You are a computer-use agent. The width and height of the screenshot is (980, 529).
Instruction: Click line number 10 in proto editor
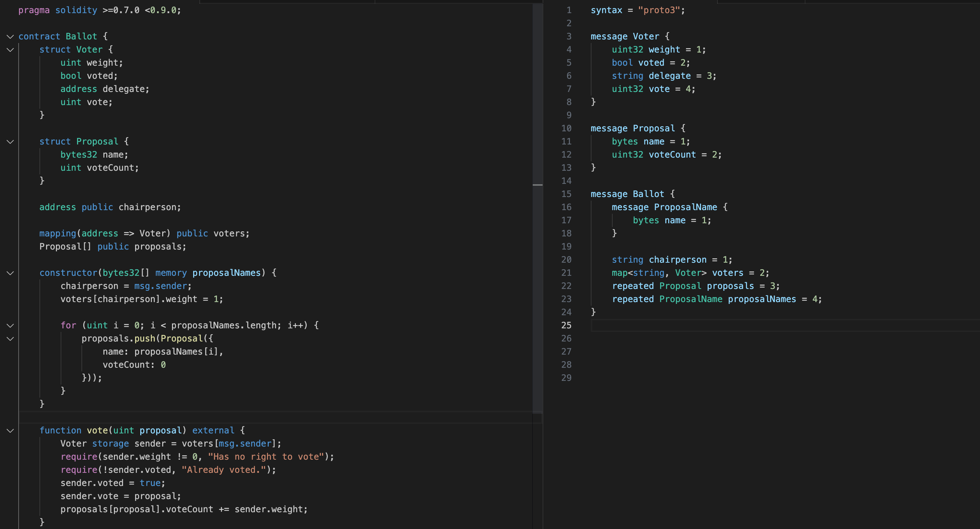click(x=566, y=128)
